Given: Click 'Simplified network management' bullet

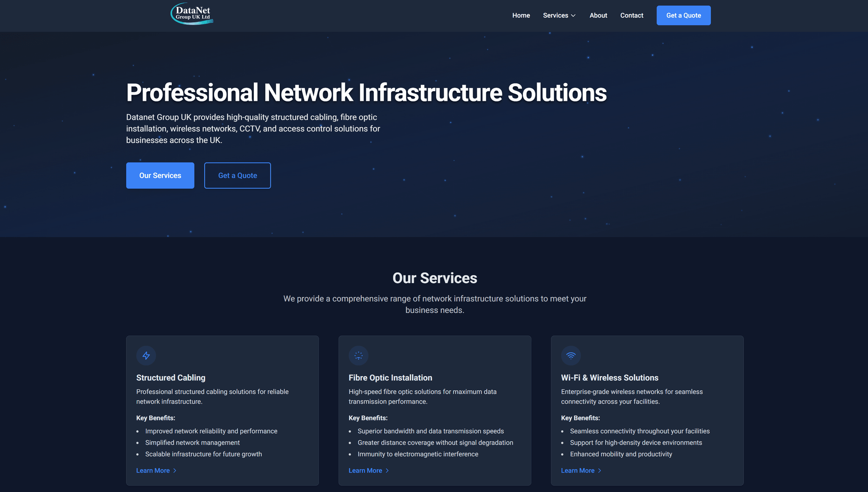Looking at the screenshot, I should pos(192,442).
